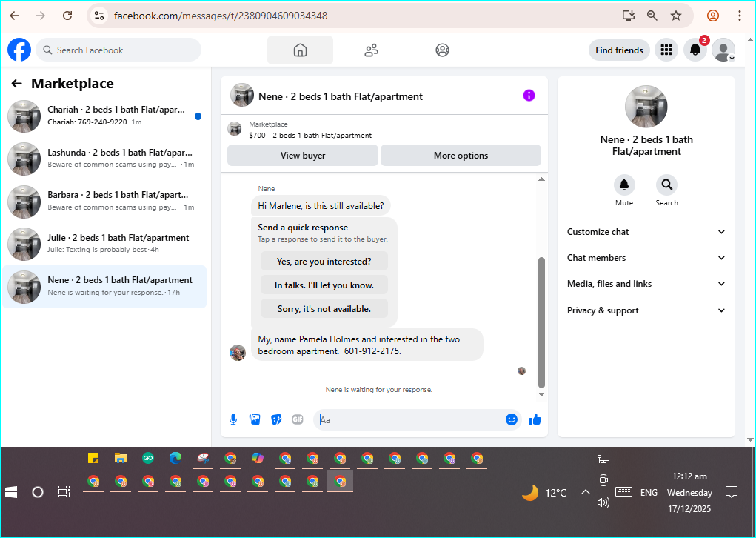Click the voice clip microphone icon
The image size is (756, 538).
coord(233,419)
